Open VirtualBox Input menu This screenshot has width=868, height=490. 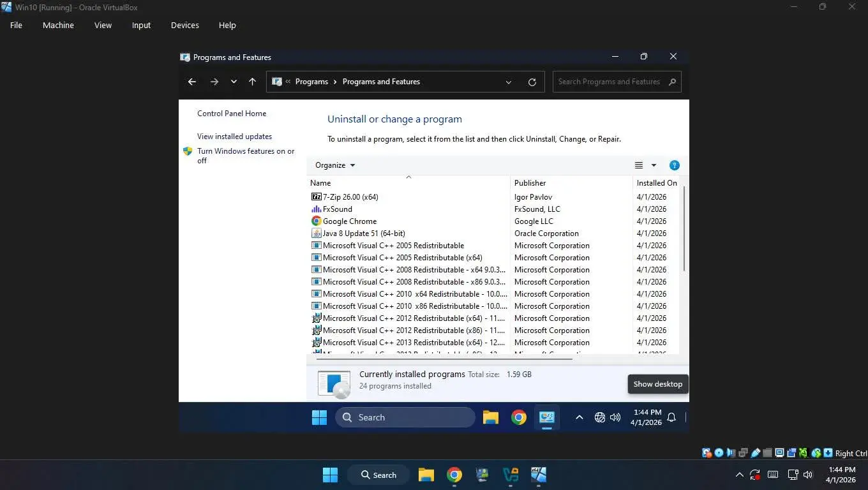(x=141, y=26)
